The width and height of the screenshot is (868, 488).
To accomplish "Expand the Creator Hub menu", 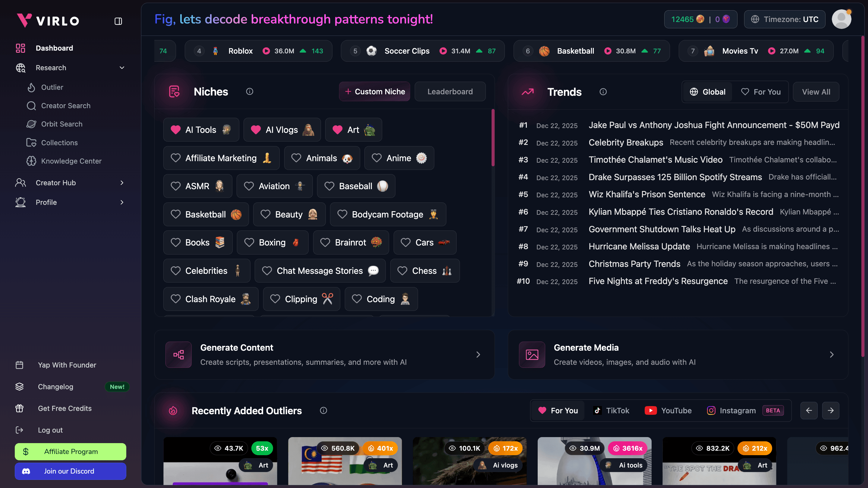I will click(x=121, y=183).
